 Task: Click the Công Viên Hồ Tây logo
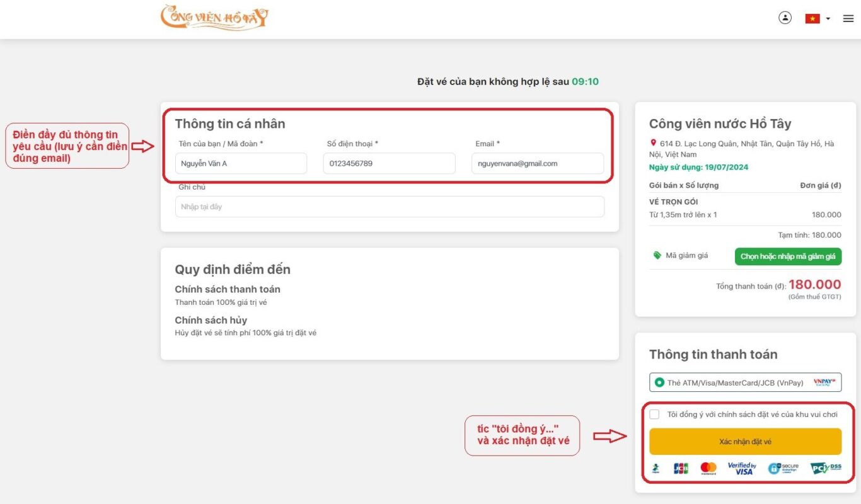pos(214,17)
